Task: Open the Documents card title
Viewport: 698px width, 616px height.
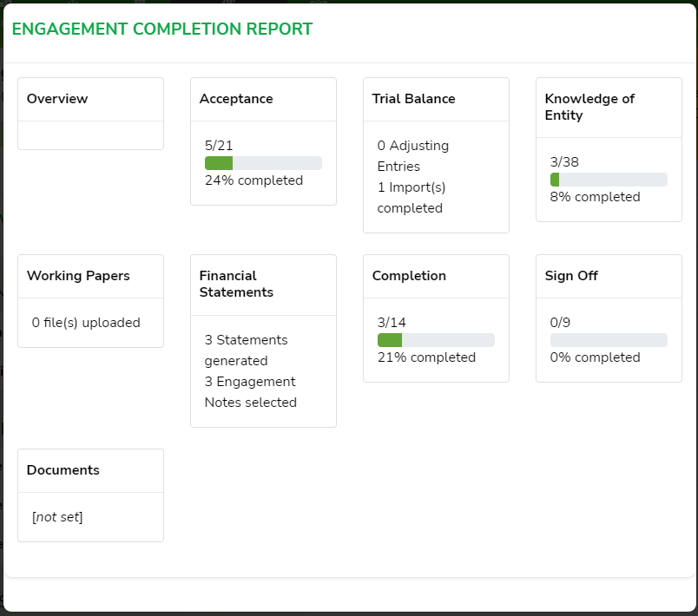Action: 63,470
